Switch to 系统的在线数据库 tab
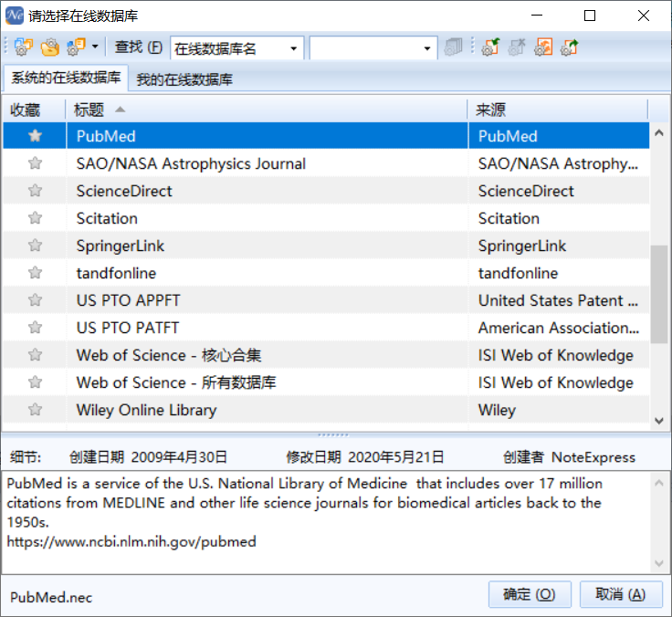 66,78
